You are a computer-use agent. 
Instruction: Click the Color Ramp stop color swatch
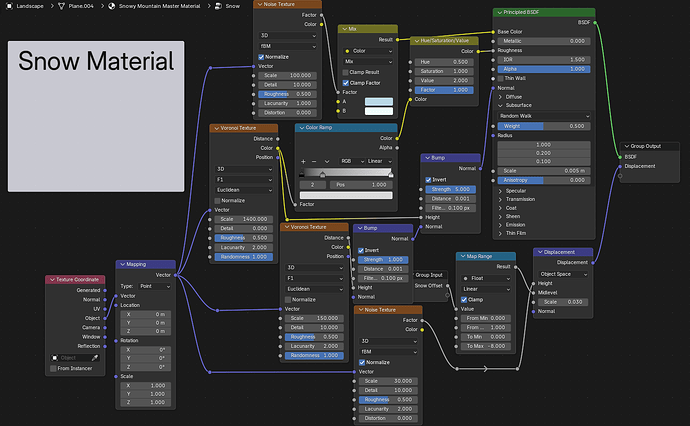tap(346, 195)
